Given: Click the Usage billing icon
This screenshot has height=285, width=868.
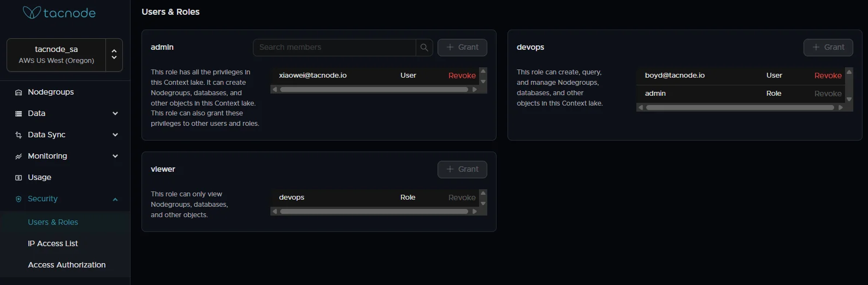Looking at the screenshot, I should tap(19, 178).
